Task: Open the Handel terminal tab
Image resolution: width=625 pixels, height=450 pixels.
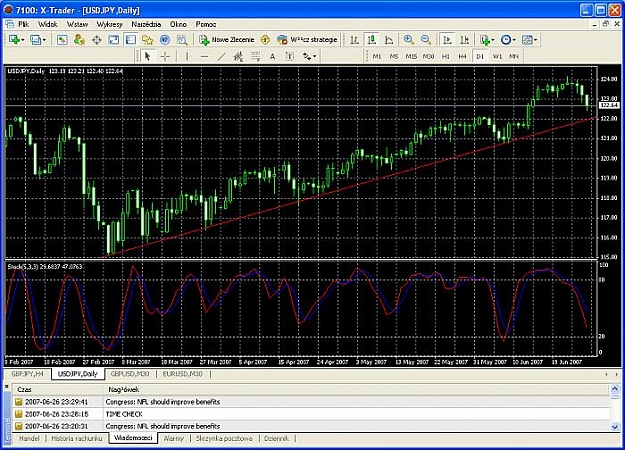Action: pyautogui.click(x=29, y=438)
